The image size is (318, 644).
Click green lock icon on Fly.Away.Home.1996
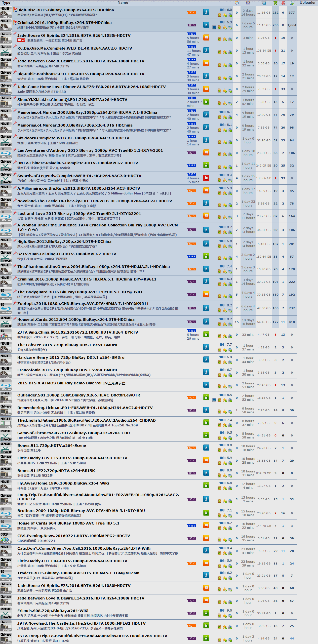pos(206,485)
